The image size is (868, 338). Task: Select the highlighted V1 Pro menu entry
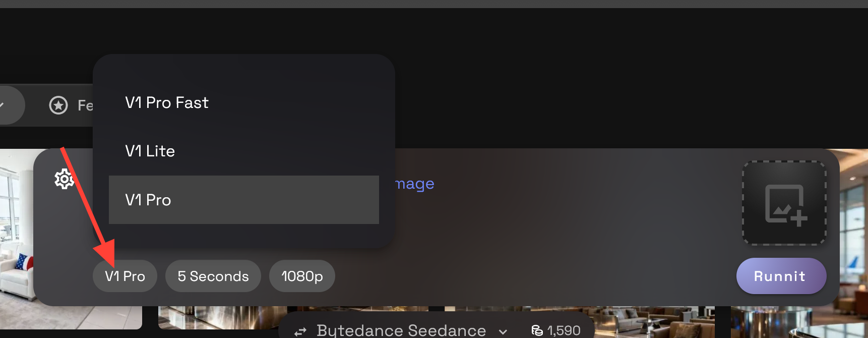[244, 200]
